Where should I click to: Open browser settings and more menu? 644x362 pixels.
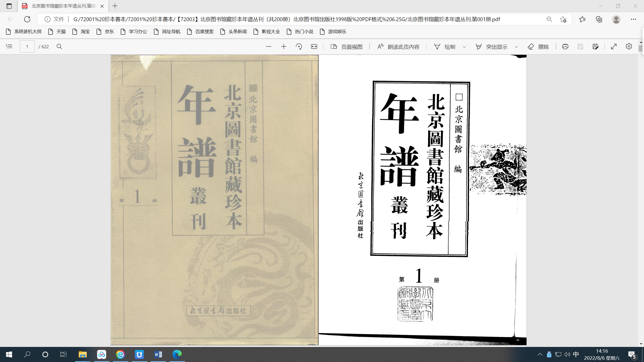click(633, 19)
